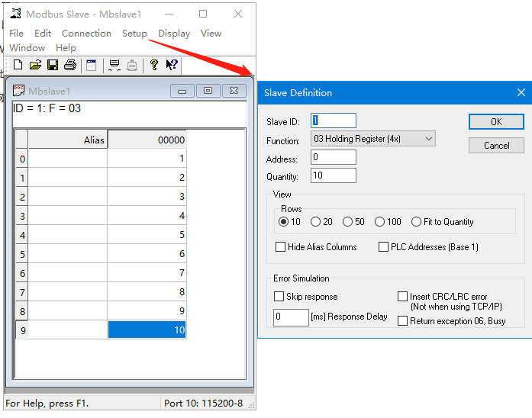Click the Connect toolbar icon
This screenshot has height=418, width=532.
coord(114,66)
